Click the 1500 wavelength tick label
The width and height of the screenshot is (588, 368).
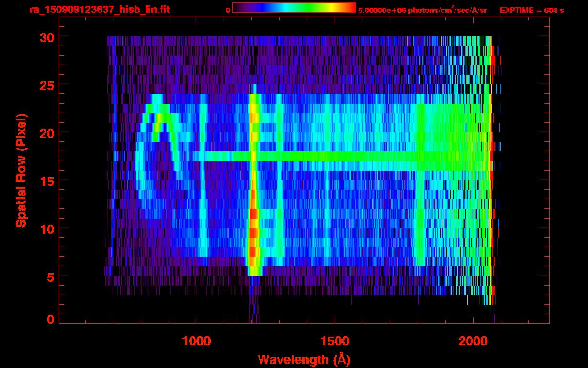[334, 341]
